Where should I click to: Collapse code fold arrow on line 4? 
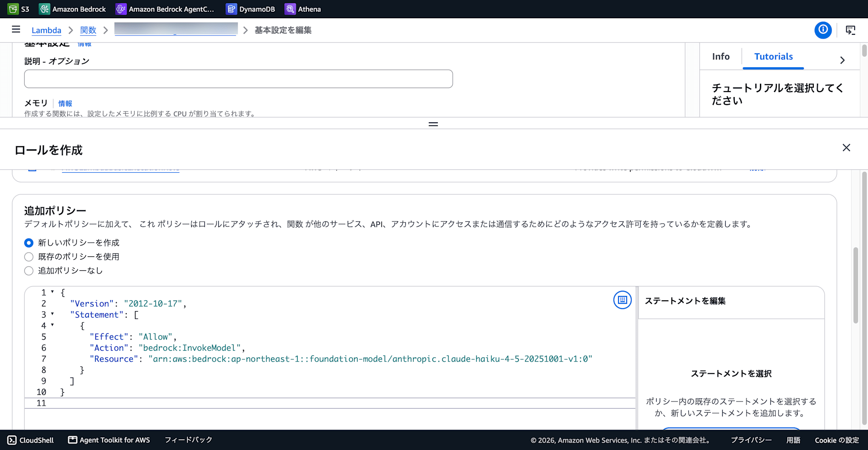coord(53,325)
